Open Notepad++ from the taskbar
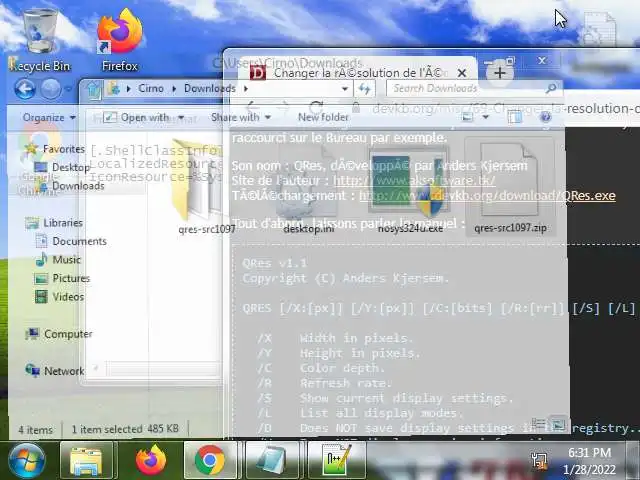Screen dimensions: 640x480 336,461
